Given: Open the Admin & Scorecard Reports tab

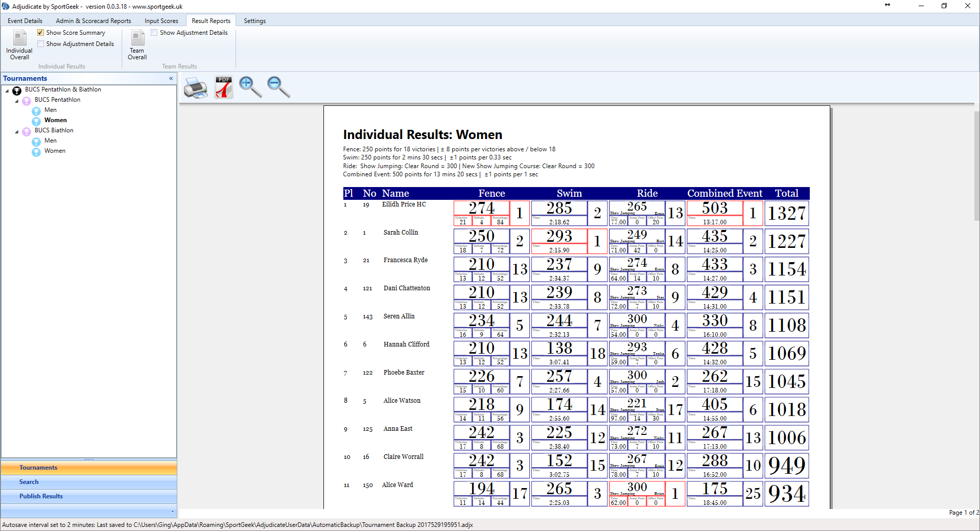Looking at the screenshot, I should tap(93, 21).
